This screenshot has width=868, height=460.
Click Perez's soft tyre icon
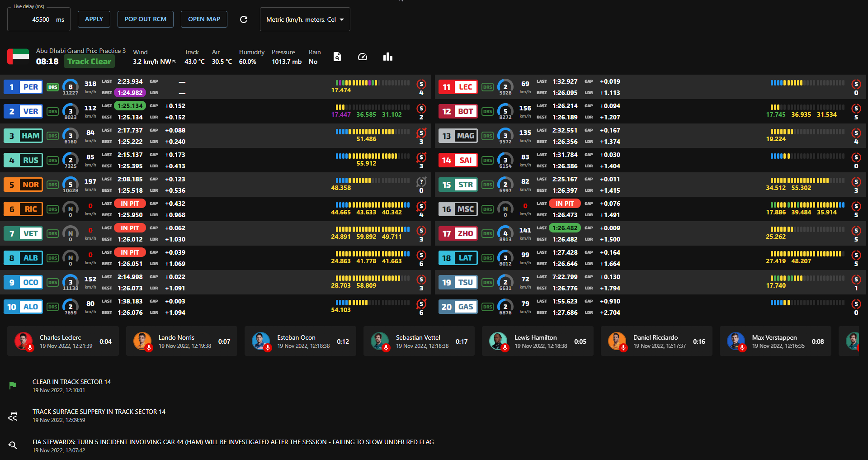tap(421, 84)
